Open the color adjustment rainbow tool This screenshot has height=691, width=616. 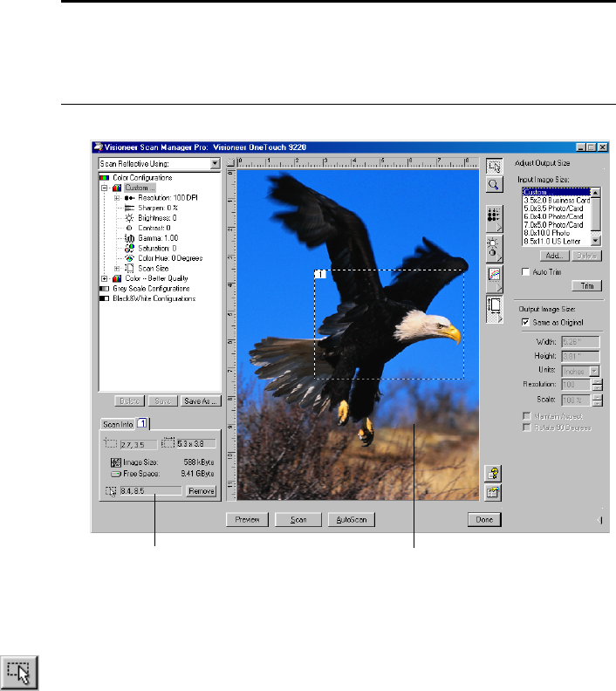494,276
